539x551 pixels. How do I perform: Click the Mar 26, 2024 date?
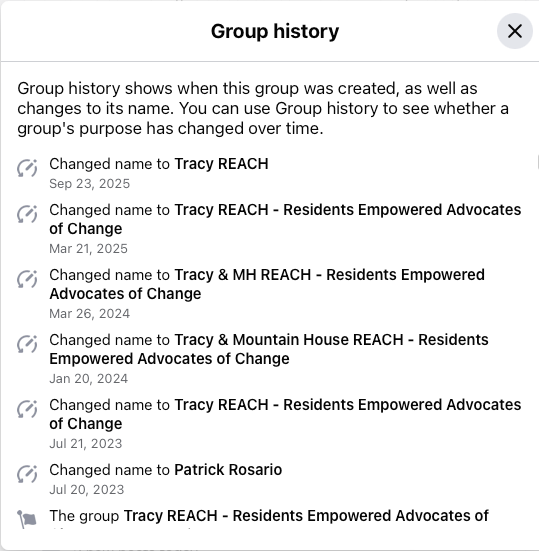[90, 314]
